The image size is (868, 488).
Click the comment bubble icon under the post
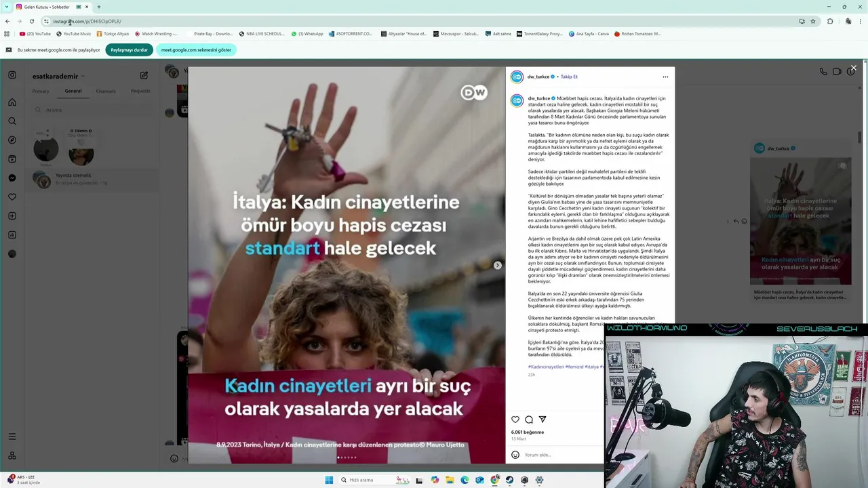tap(529, 420)
